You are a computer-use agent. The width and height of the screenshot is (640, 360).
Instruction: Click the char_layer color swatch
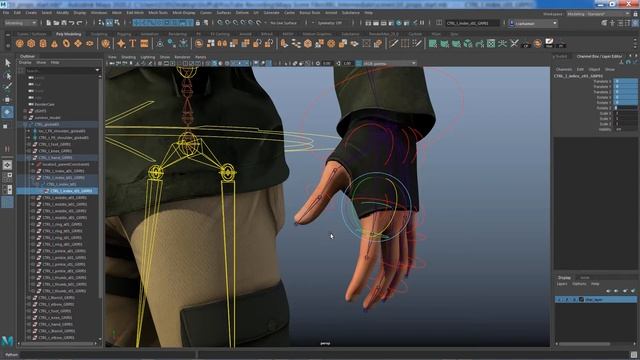582,300
